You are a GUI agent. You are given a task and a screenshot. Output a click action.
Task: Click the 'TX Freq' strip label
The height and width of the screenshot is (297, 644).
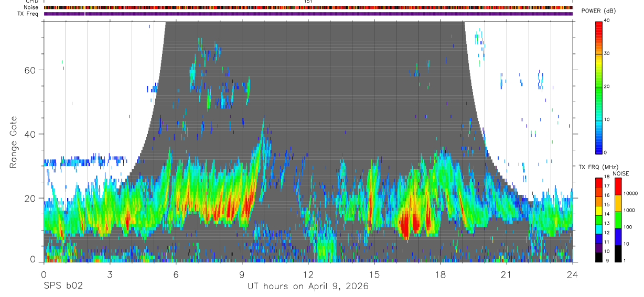pyautogui.click(x=28, y=13)
